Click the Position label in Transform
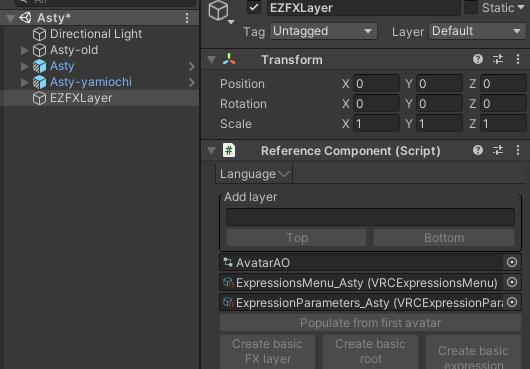Viewport: 530px width, 369px height. pos(242,84)
